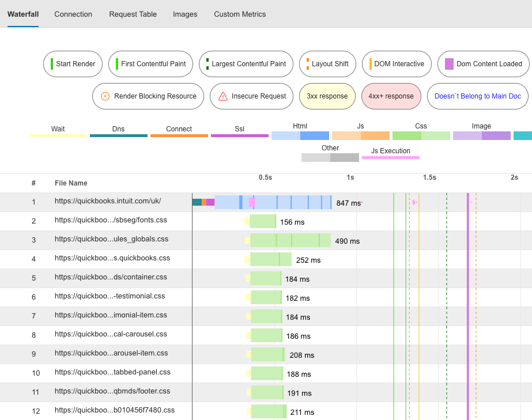Click Doesn't Belong to Main Doc
This screenshot has height=420, width=532.
[x=477, y=96]
